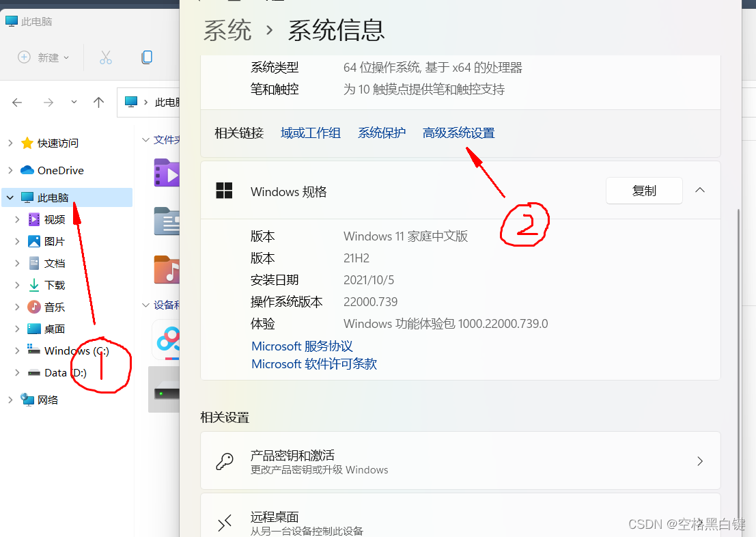The height and width of the screenshot is (537, 756).
Task: Select 此电脑 in the navigation pane
Action: (67, 198)
